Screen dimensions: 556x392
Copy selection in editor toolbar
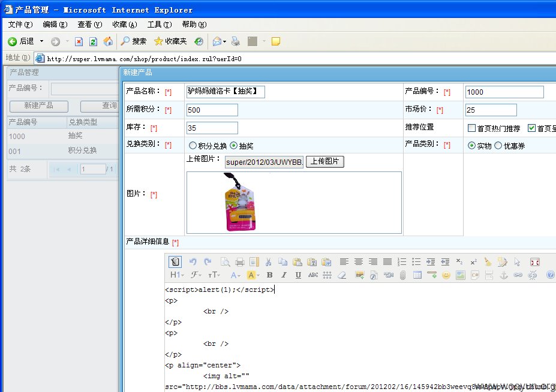pos(282,262)
